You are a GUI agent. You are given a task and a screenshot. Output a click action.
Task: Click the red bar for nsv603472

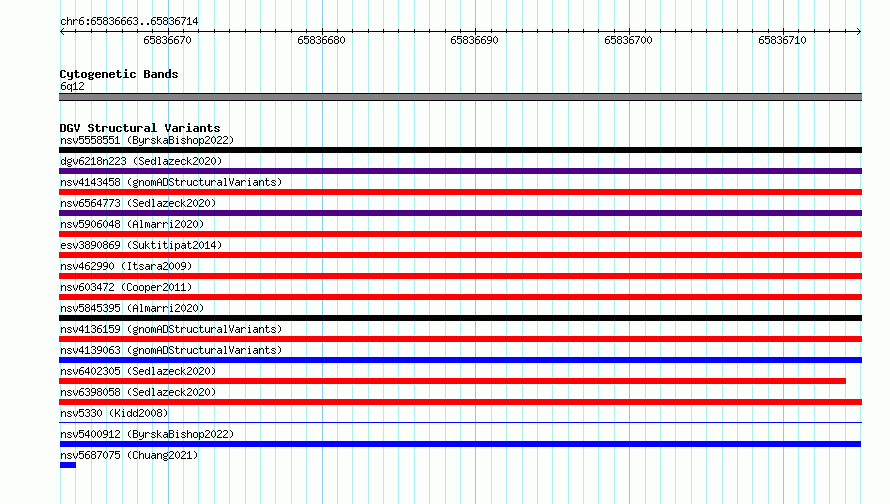(x=460, y=297)
